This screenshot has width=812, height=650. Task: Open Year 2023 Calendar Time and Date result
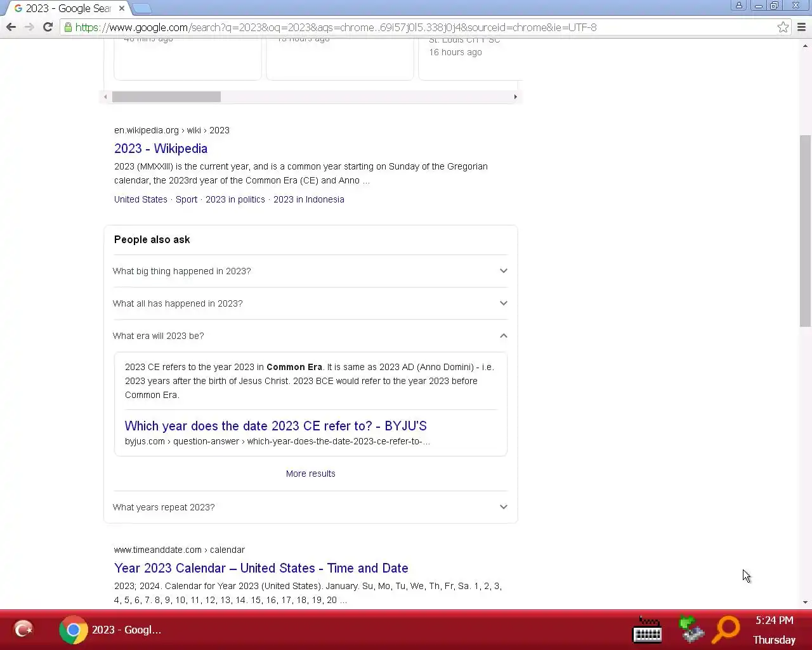(x=261, y=568)
